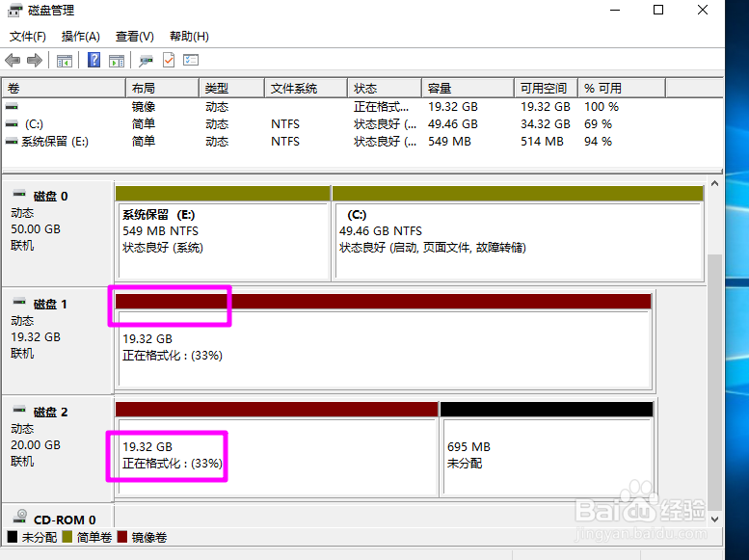This screenshot has height=560, width=749.
Task: Click the 549 MB capacity cell
Action: point(449,142)
